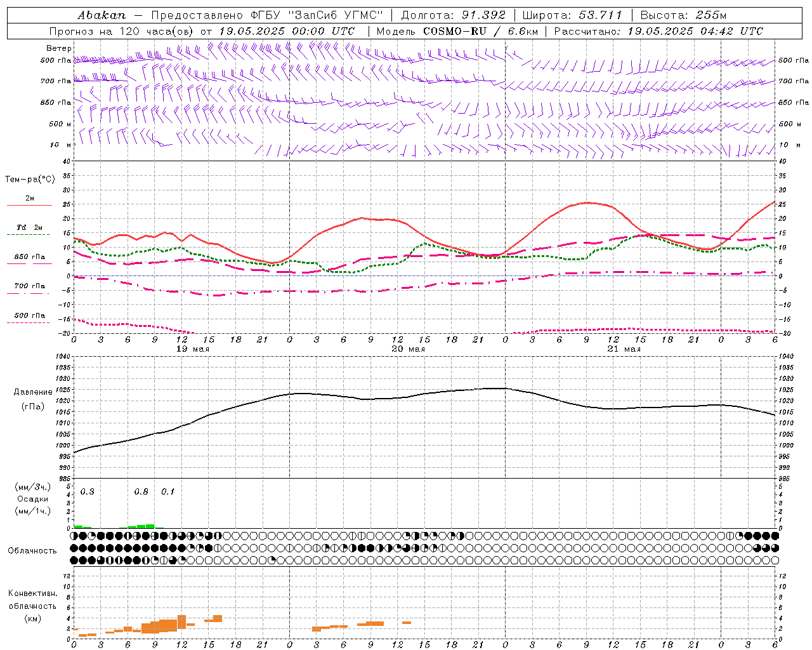Click the "Конвективн." panel label
The height and width of the screenshot is (650, 812).
(32, 594)
